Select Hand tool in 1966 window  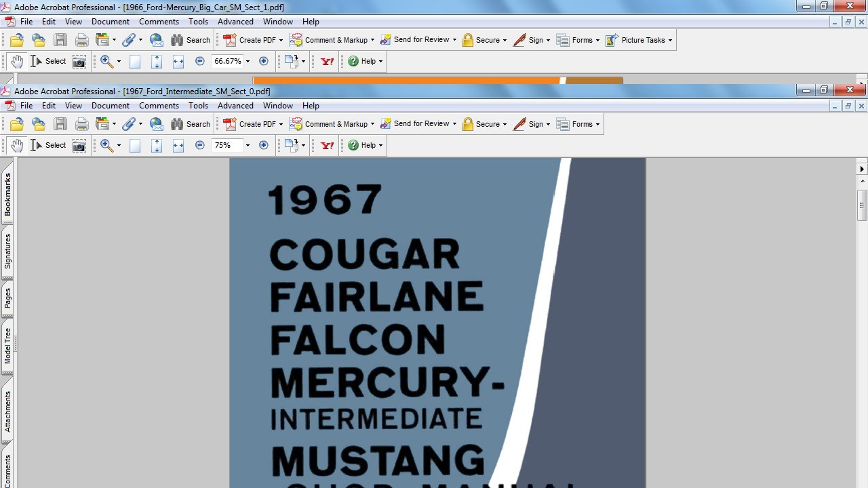(17, 61)
